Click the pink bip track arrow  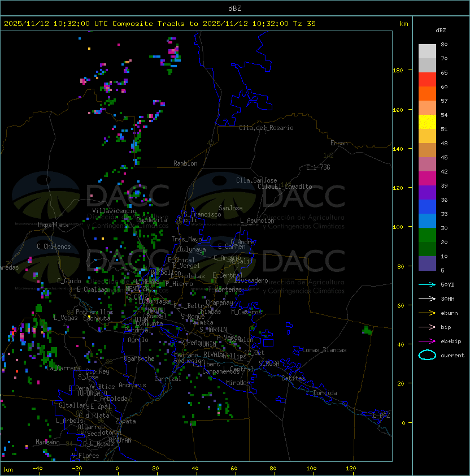click(427, 327)
